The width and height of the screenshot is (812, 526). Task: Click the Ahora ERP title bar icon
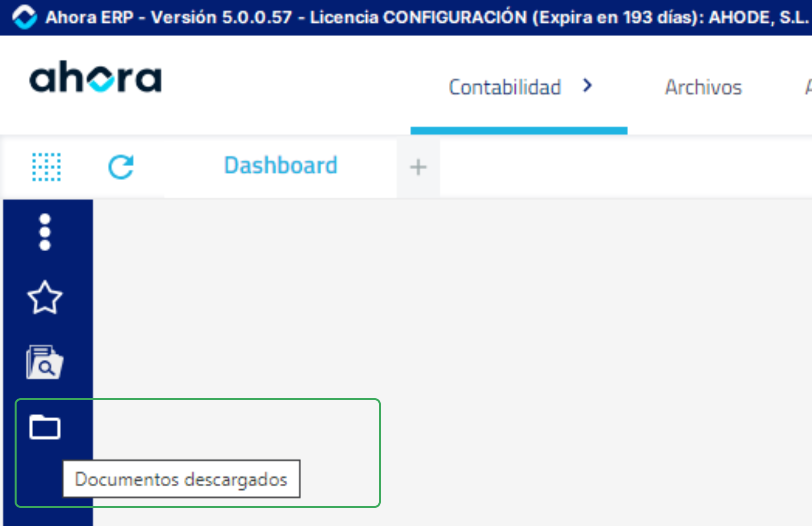pyautogui.click(x=24, y=17)
